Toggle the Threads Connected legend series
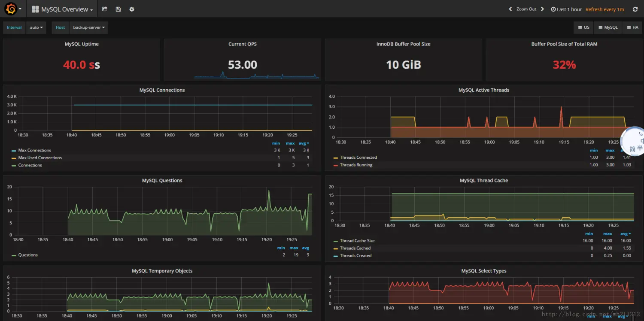Viewport: 644px width, 321px height. pyautogui.click(x=358, y=157)
